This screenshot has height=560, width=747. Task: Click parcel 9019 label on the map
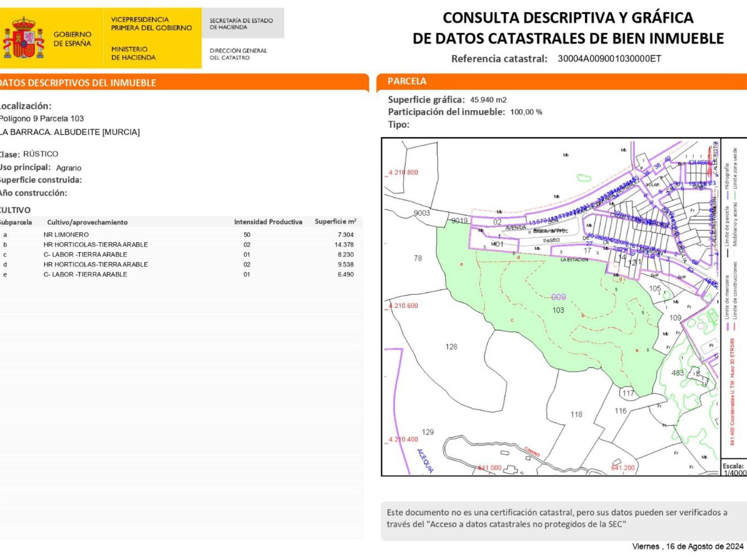[x=459, y=221]
